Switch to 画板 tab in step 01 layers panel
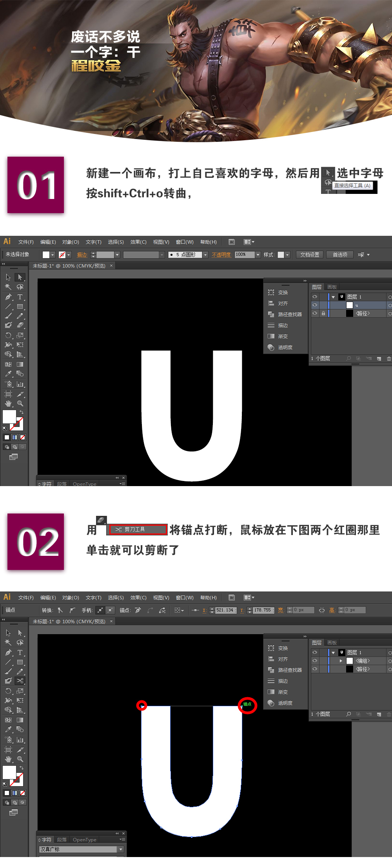The height and width of the screenshot is (868, 392). pyautogui.click(x=332, y=287)
